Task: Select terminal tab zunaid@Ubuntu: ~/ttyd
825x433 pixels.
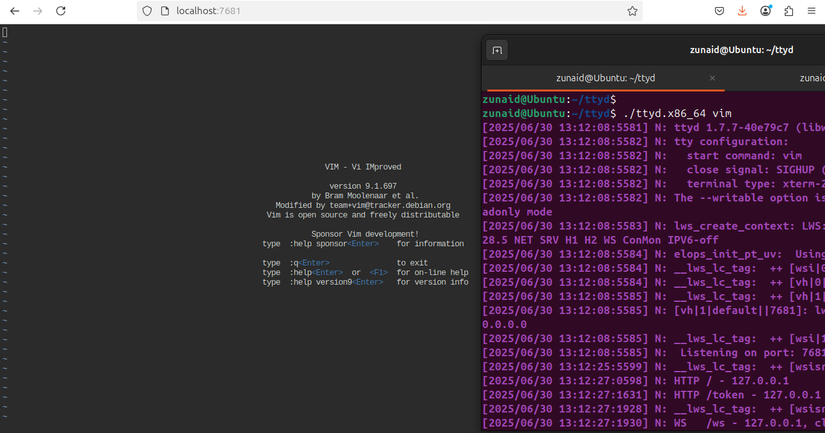Action: pyautogui.click(x=606, y=78)
